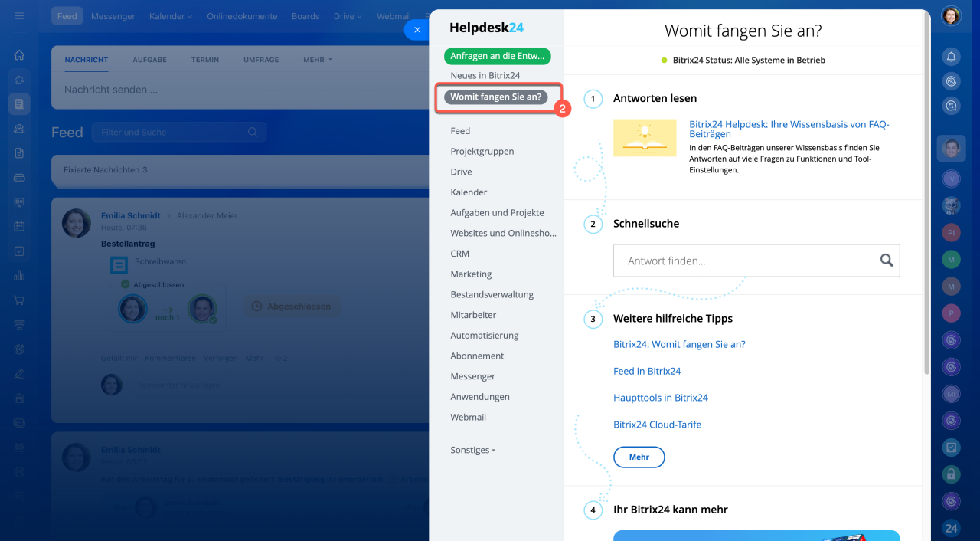Close the Helpdesk24 slider panel

pos(416,30)
